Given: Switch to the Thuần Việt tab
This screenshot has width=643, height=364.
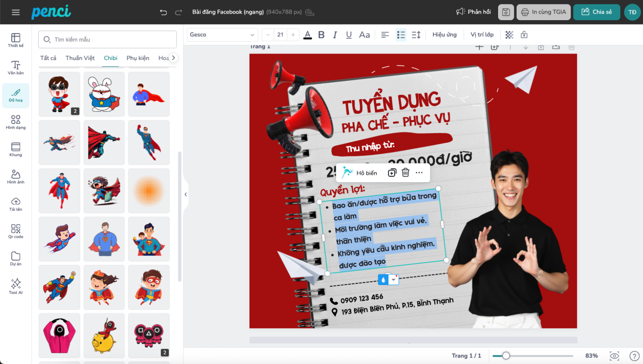Looking at the screenshot, I should click(x=80, y=58).
